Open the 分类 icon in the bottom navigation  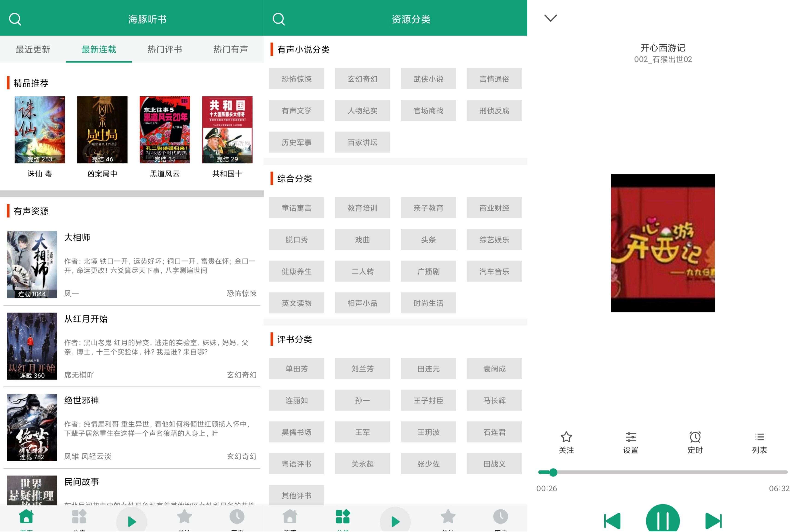point(343,516)
